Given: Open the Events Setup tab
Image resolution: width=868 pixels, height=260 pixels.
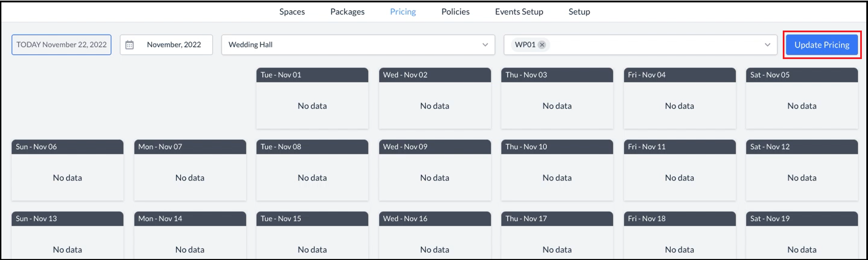Looking at the screenshot, I should (x=519, y=12).
